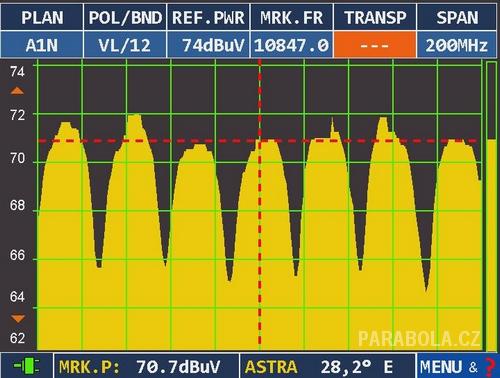The width and height of the screenshot is (500, 378).
Task: Open the POL/BND header
Action: pos(125,17)
